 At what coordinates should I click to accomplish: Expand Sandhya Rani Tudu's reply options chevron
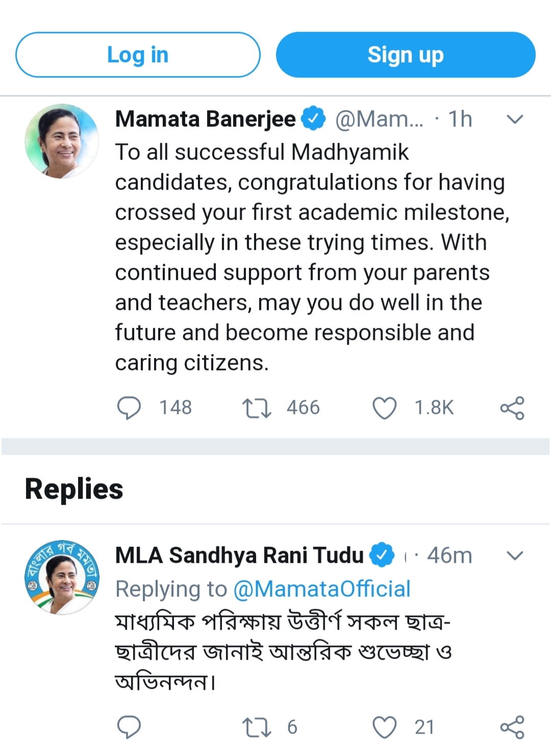(515, 556)
